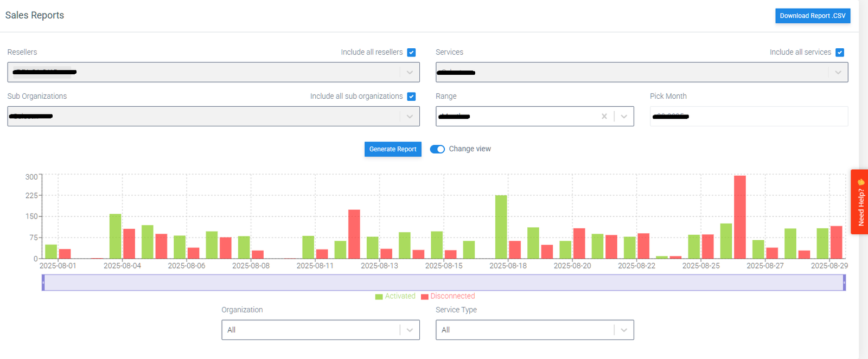This screenshot has width=868, height=359.
Task: Click the tallest red bar near 2025-08-25
Action: click(739, 217)
